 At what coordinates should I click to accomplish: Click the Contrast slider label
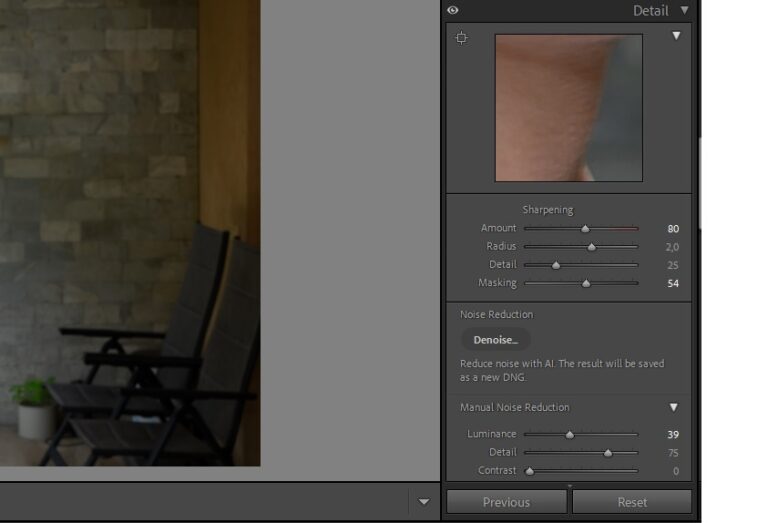(497, 470)
